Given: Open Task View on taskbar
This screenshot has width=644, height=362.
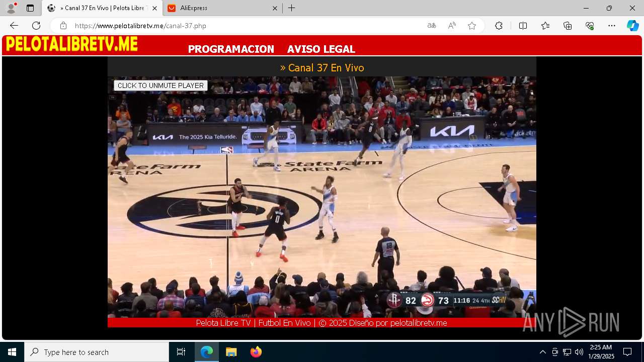Looking at the screenshot, I should coord(181,352).
